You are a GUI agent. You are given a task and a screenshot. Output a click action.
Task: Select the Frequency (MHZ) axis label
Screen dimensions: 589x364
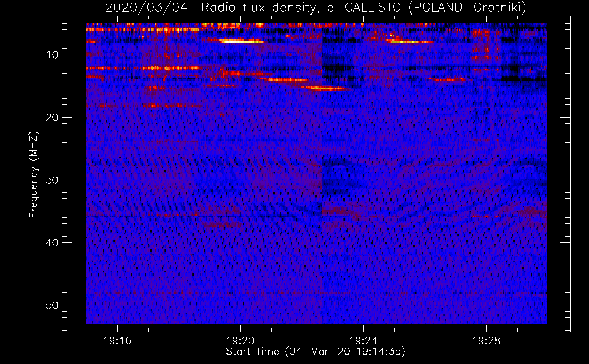[x=33, y=174]
